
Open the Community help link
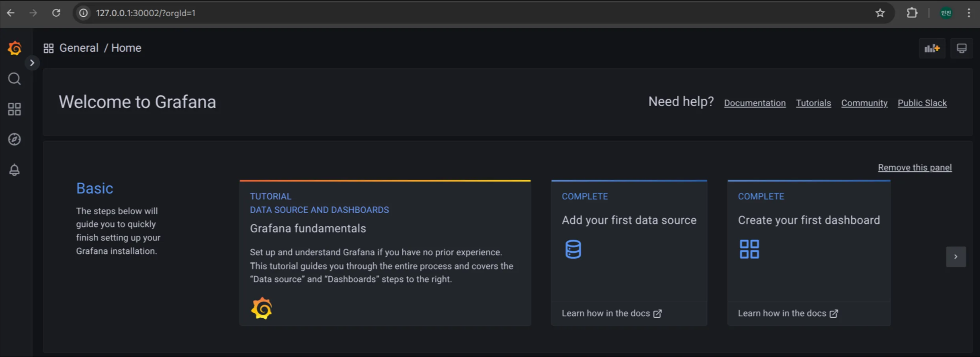pyautogui.click(x=865, y=103)
